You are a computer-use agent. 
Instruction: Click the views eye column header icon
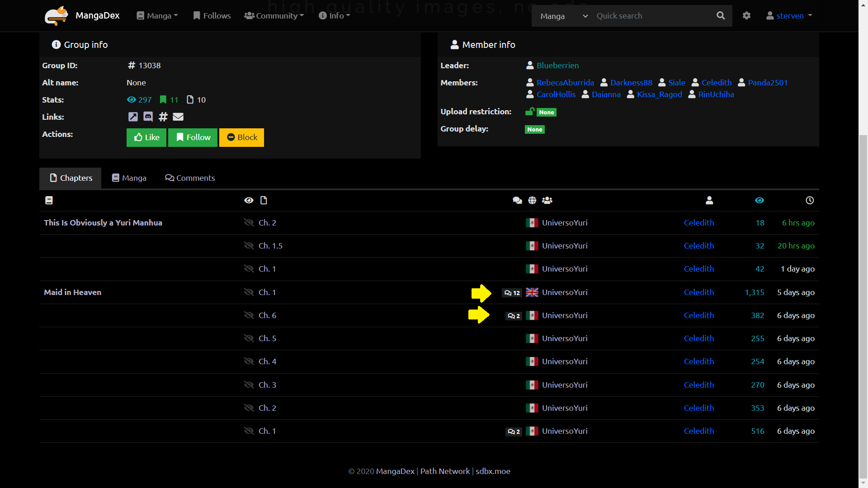(x=759, y=200)
